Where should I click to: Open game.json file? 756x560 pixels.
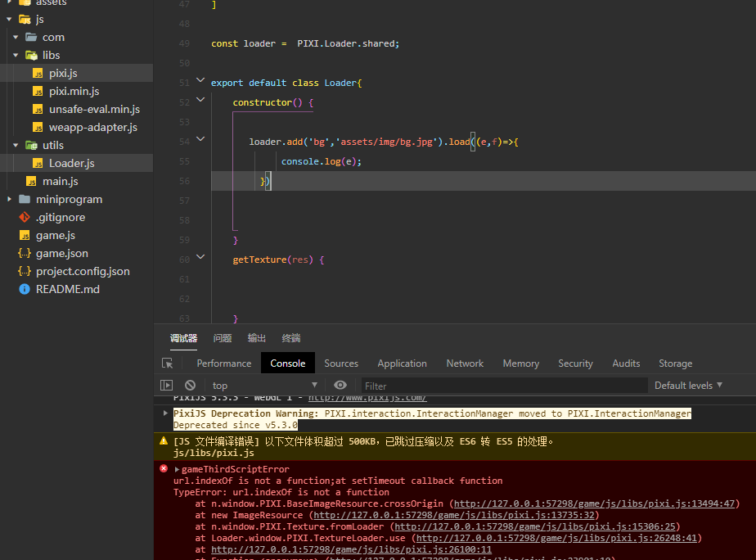point(61,253)
